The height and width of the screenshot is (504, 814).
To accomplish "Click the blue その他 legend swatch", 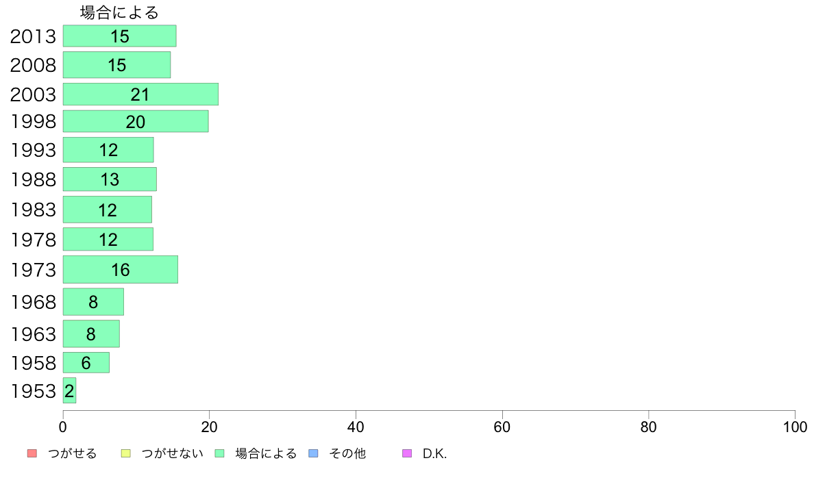I will click(x=314, y=453).
